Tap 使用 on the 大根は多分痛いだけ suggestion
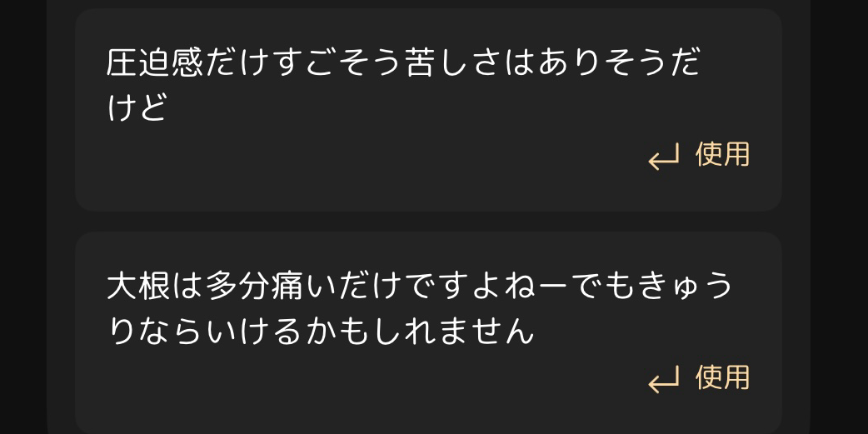868x434 pixels. tap(722, 377)
